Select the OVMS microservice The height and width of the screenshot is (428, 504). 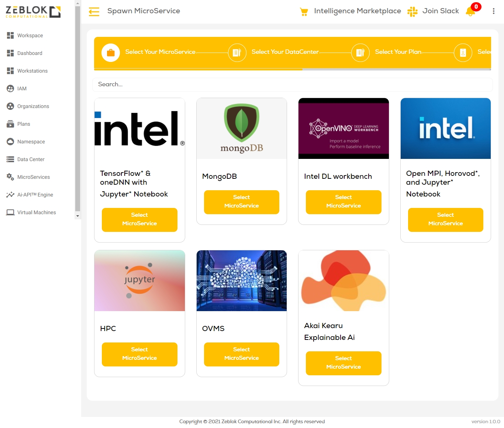tap(241, 354)
